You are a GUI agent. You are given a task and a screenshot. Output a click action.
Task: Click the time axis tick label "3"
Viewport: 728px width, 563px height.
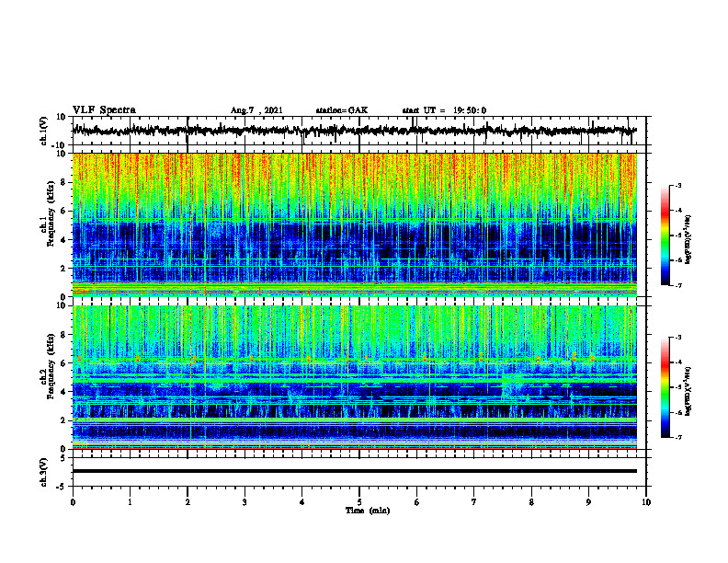pyautogui.click(x=245, y=502)
